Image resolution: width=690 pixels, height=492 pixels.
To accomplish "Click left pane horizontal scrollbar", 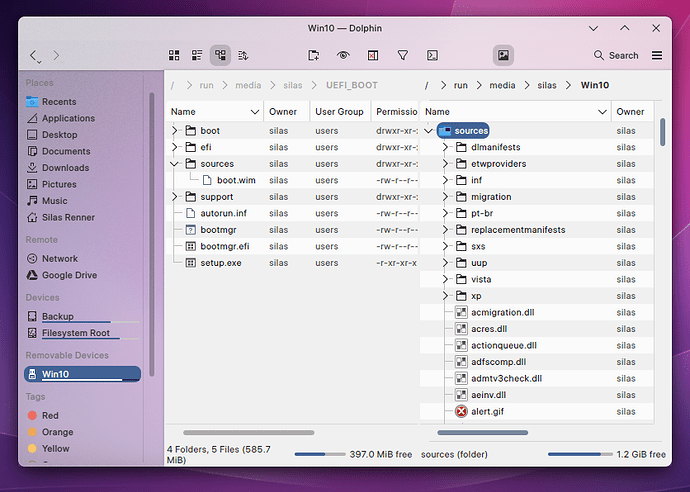I will click(x=249, y=433).
